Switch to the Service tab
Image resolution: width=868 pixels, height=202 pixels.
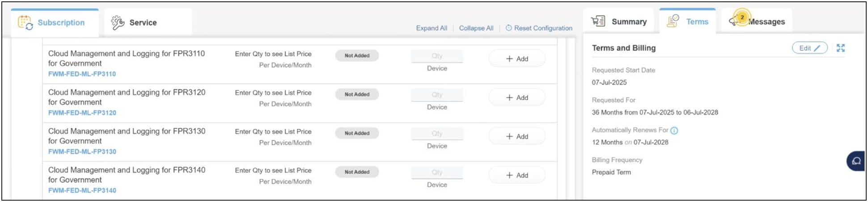[143, 23]
